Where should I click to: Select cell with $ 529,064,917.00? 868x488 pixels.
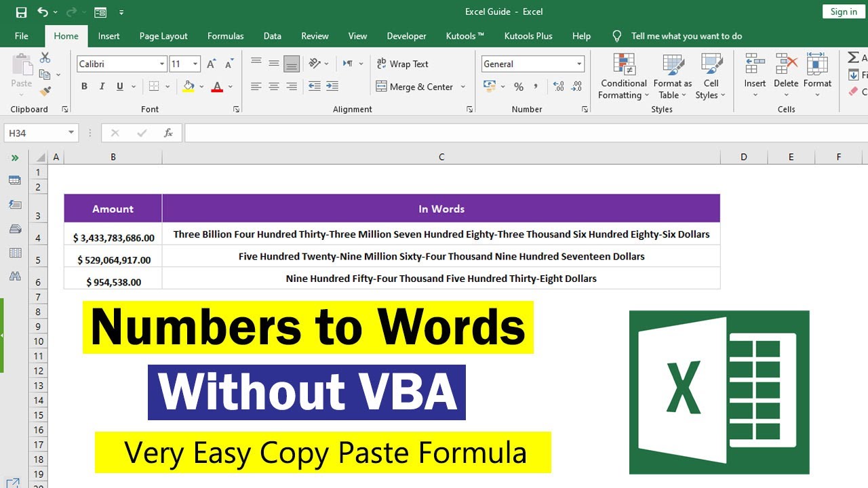tap(113, 256)
